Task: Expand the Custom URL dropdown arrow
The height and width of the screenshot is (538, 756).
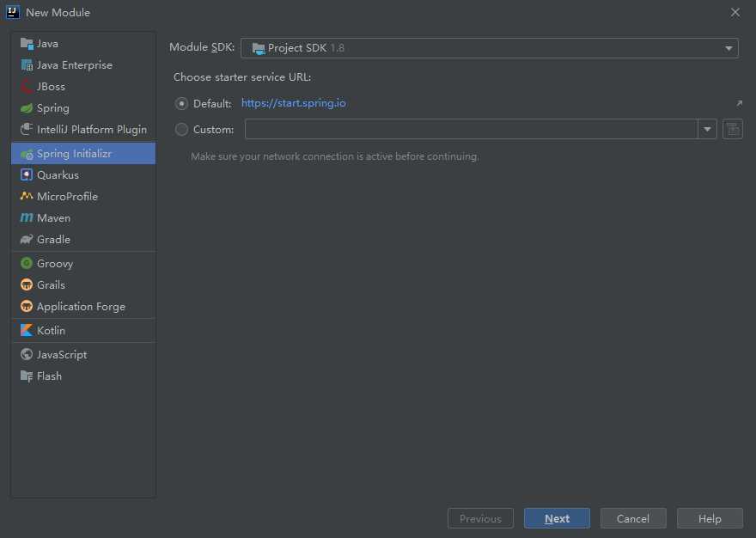Action: tap(707, 129)
